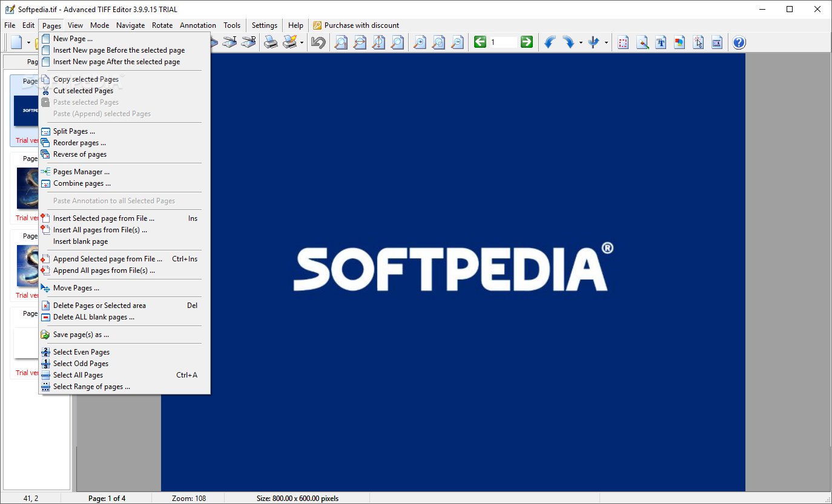Screen dimensions: 832x504
Task: Choose Delete Pages or Selected area
Action: (x=125, y=306)
